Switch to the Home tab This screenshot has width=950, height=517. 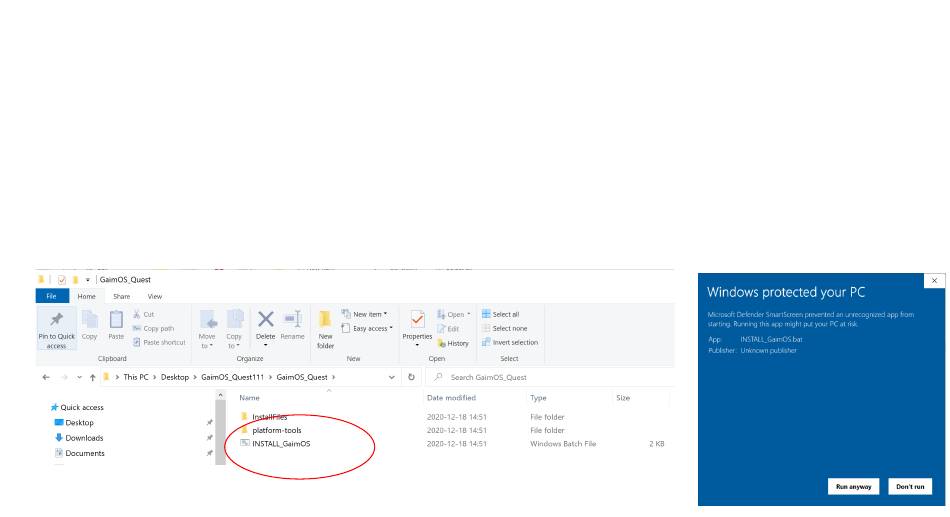(x=86, y=296)
